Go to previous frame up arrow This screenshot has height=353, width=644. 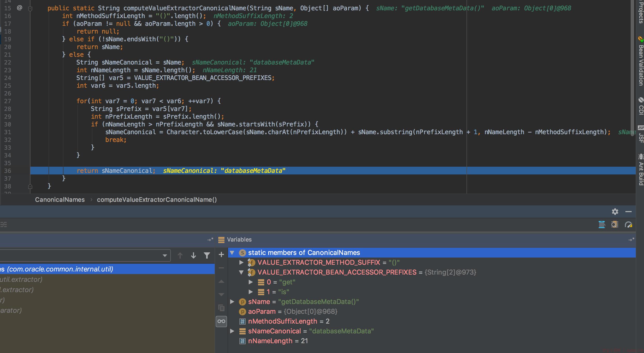(x=180, y=255)
